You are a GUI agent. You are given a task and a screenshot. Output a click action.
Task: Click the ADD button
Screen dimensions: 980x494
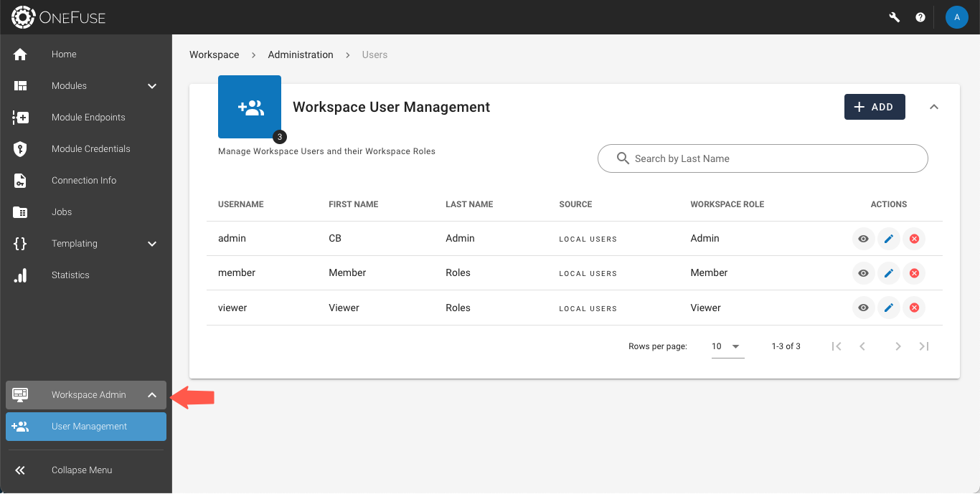click(874, 107)
